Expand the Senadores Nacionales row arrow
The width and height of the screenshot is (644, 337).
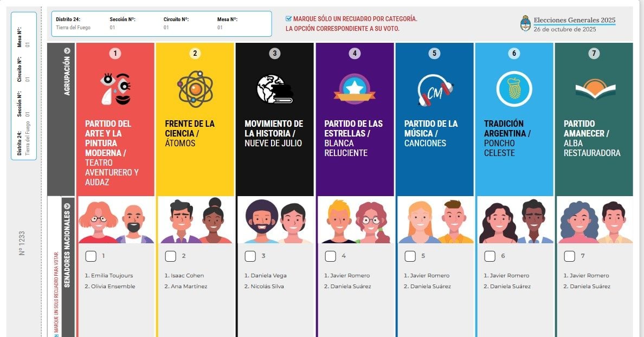click(67, 206)
